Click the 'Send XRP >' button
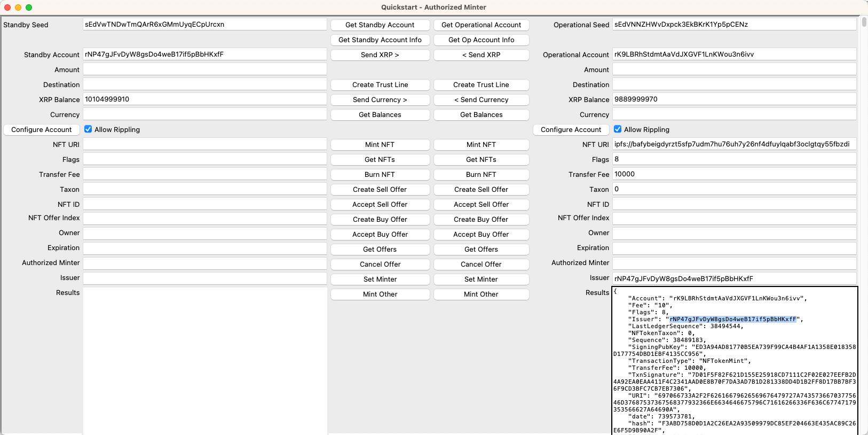This screenshot has width=868, height=435. click(380, 55)
